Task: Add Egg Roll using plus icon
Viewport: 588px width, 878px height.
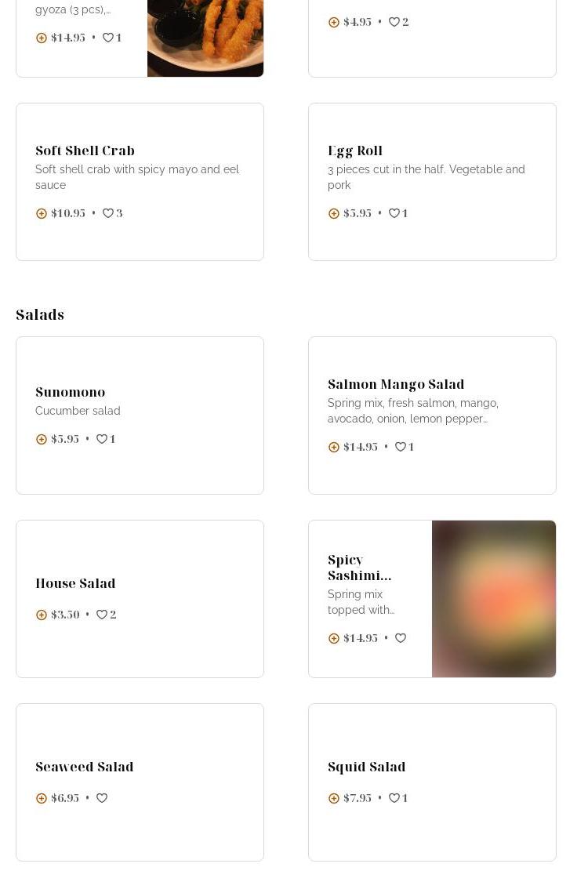Action: click(334, 213)
